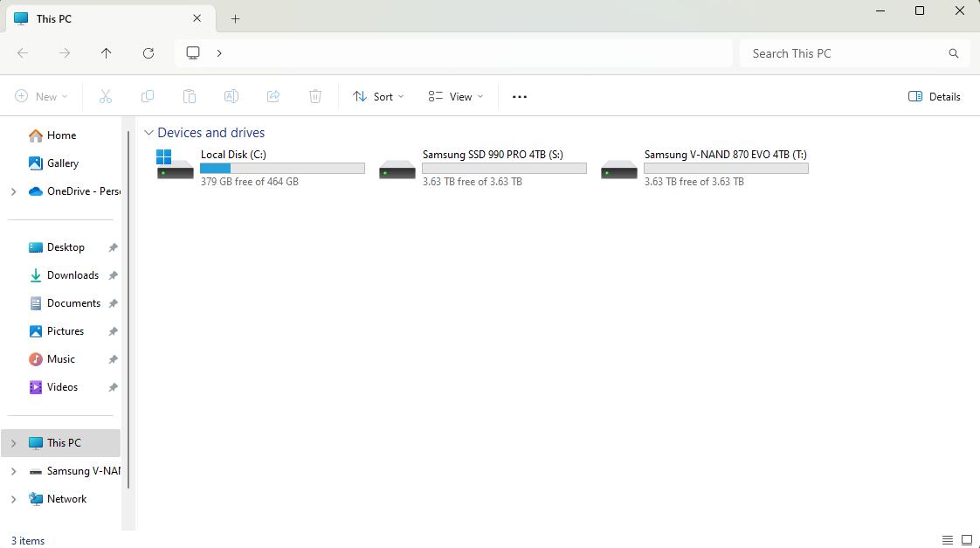Open the Downloads quick access folder
This screenshot has width=980, height=548.
72,275
